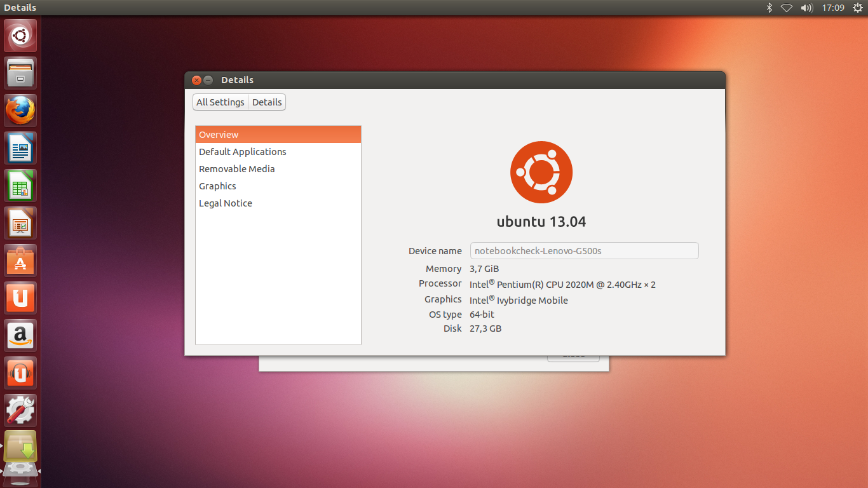Open Firefox web browser

coord(20,111)
